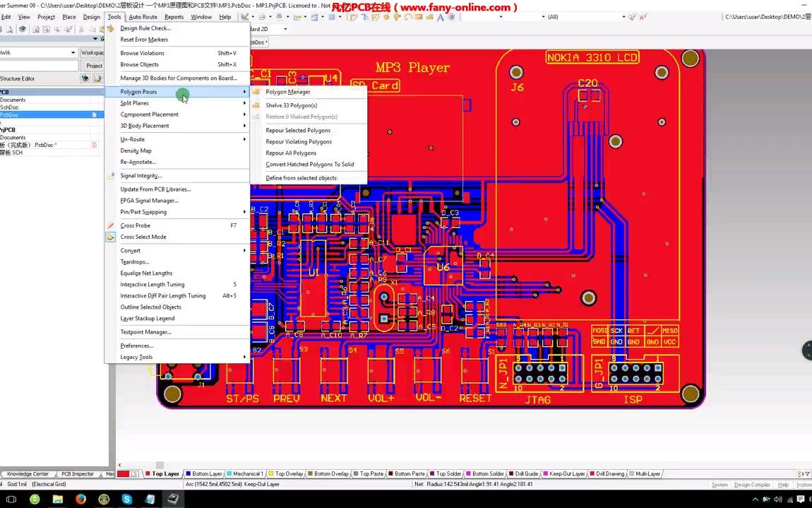Click the Project button in the Projects panel

click(x=93, y=65)
